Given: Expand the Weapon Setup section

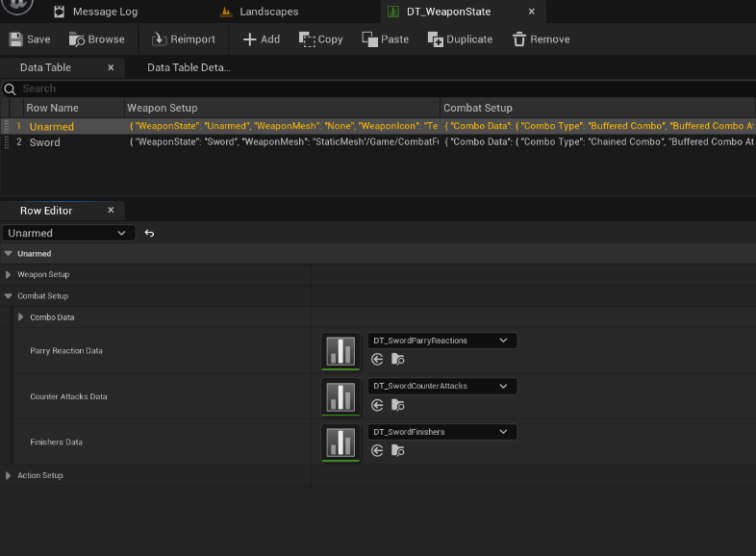Looking at the screenshot, I should pos(9,275).
